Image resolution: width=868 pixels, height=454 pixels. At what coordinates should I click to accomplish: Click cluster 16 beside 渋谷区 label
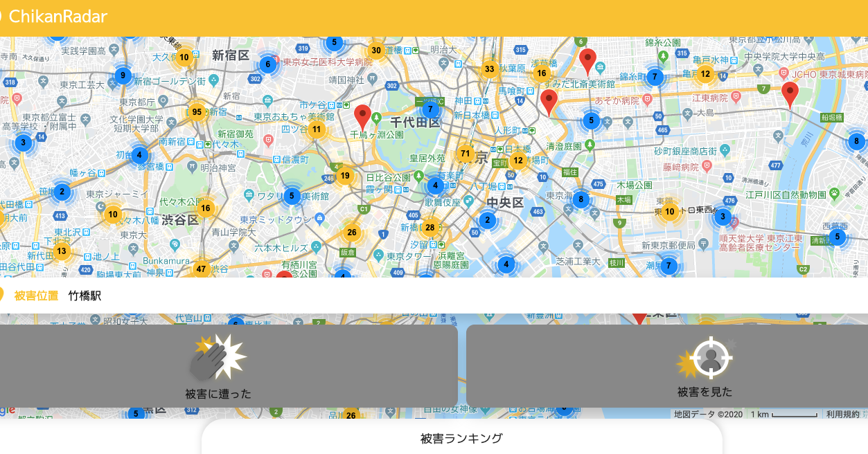[x=205, y=208]
